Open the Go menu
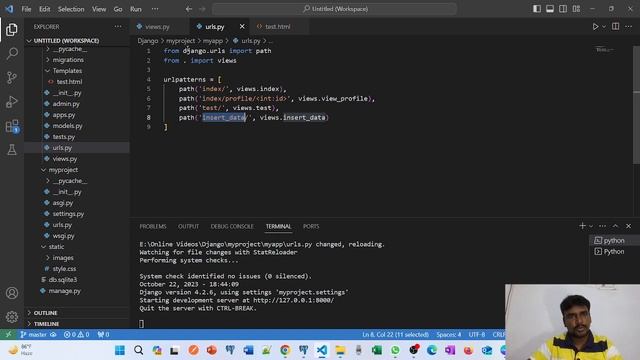640x360 pixels. (118, 9)
